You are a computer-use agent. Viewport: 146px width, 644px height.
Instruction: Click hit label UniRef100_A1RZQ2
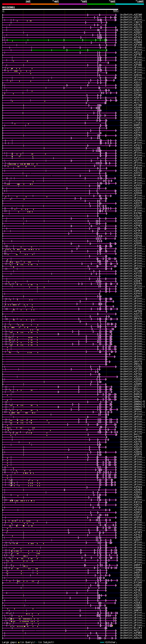point(131,519)
